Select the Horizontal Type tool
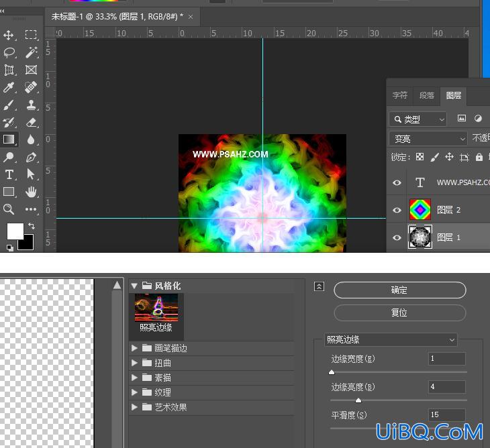The height and width of the screenshot is (448, 490). (x=9, y=174)
